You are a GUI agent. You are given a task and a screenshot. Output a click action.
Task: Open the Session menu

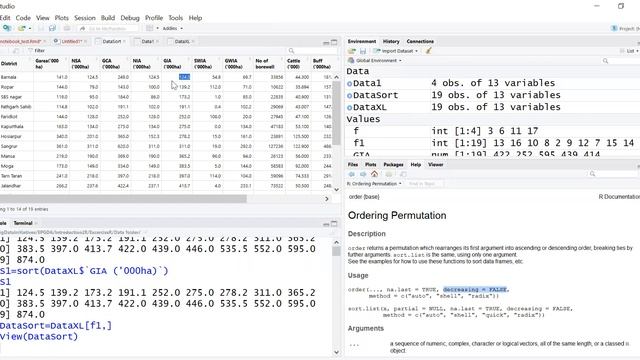[x=84, y=18]
